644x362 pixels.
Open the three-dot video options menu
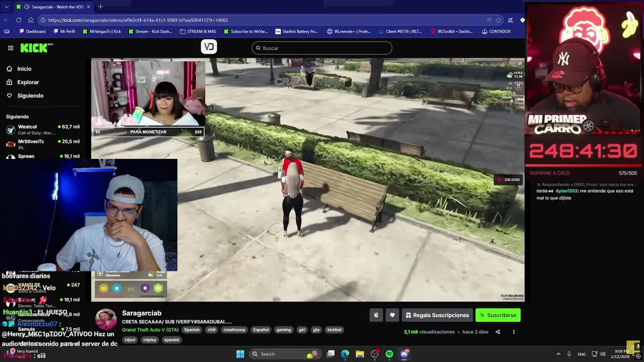coord(514,332)
